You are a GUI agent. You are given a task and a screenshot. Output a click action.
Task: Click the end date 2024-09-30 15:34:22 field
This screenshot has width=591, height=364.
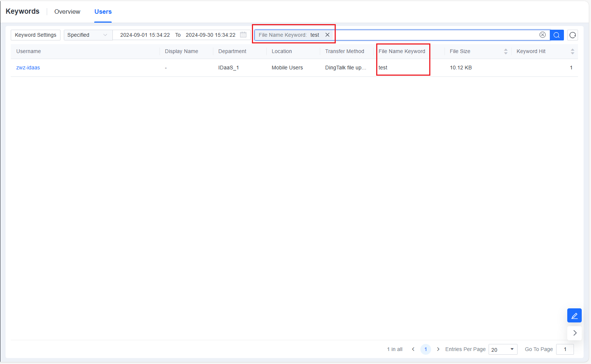pos(210,35)
